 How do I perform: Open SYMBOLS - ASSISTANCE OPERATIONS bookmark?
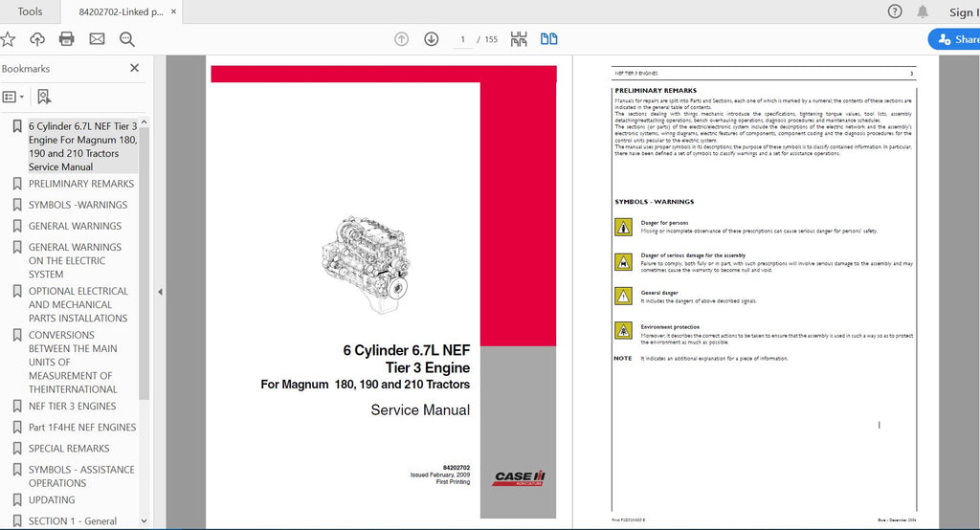(81, 476)
